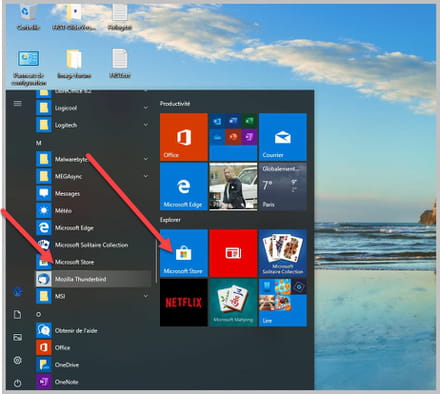Expand the Malwarebytes folder chevron
Image resolution: width=440 pixels, height=394 pixels.
[146, 159]
